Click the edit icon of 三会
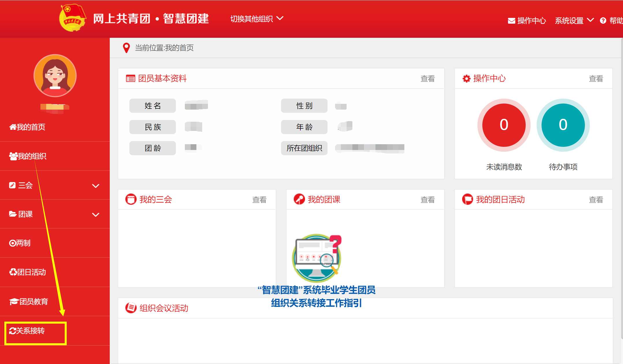Screen dimensions: 623x364 coord(12,185)
